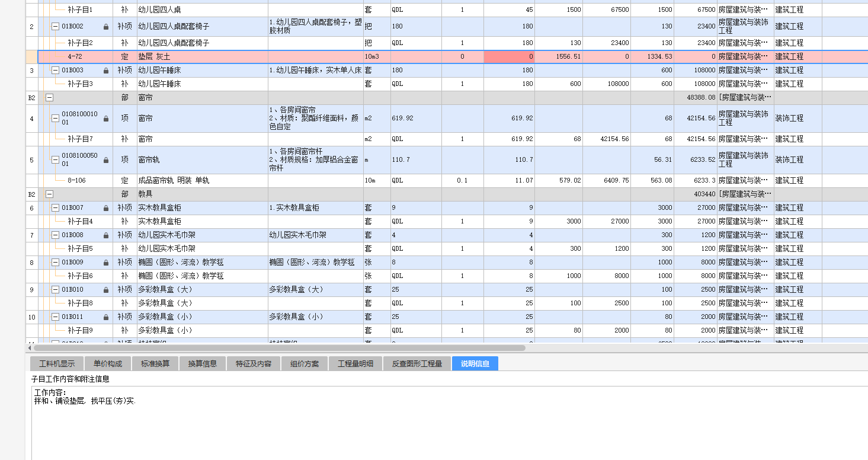
Task: Open the 反查图形工程量 tab
Action: [x=417, y=363]
